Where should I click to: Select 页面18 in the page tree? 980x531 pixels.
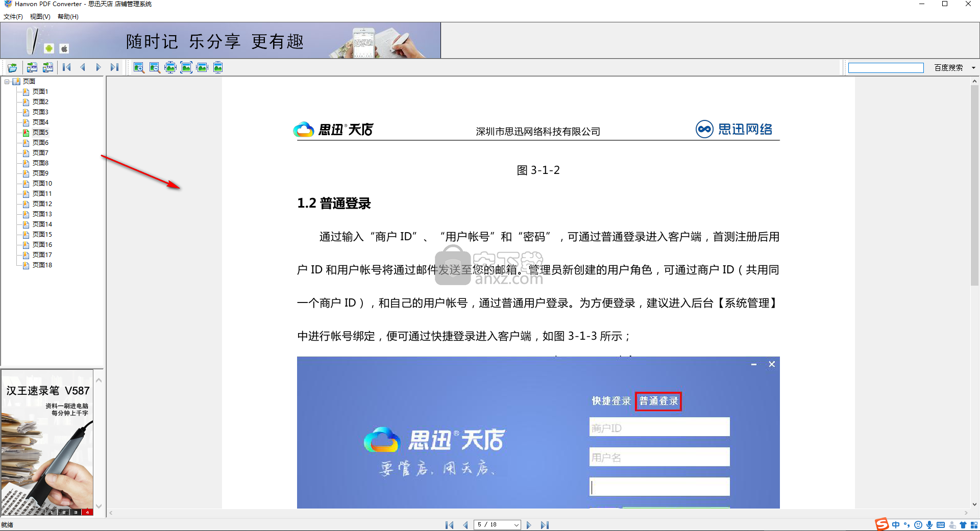[42, 265]
